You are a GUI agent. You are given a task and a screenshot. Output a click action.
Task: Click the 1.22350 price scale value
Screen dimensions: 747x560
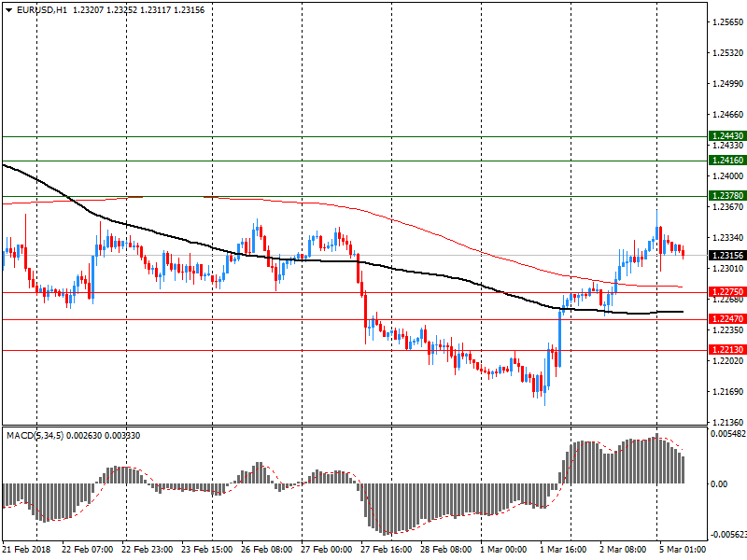pyautogui.click(x=727, y=330)
